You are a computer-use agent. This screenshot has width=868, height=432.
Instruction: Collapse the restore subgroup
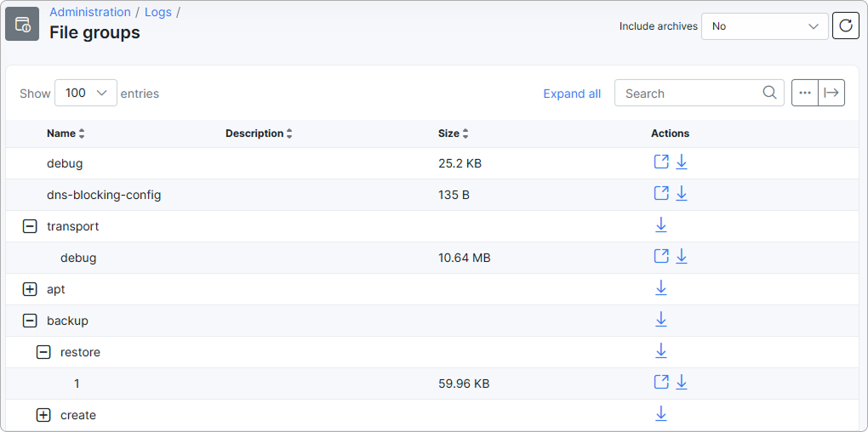43,352
